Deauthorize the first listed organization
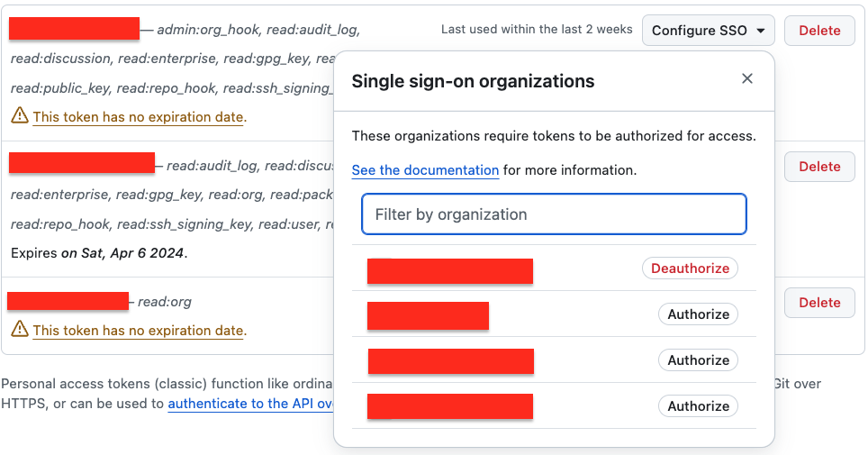868x455 pixels. pos(690,268)
